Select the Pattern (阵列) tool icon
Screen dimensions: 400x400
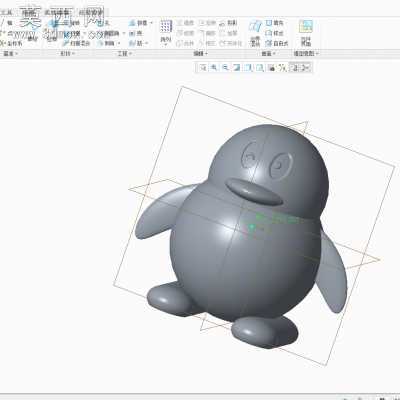(166, 27)
